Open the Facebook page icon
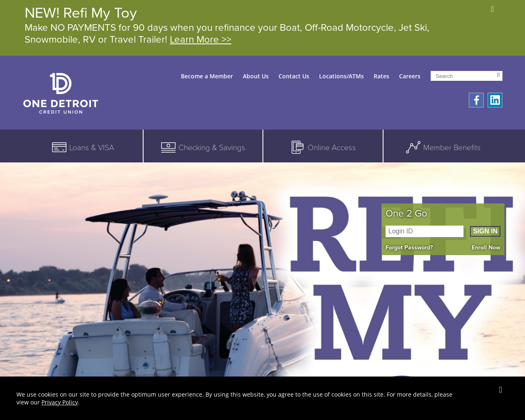Image resolution: width=525 pixels, height=420 pixels. 476,100
